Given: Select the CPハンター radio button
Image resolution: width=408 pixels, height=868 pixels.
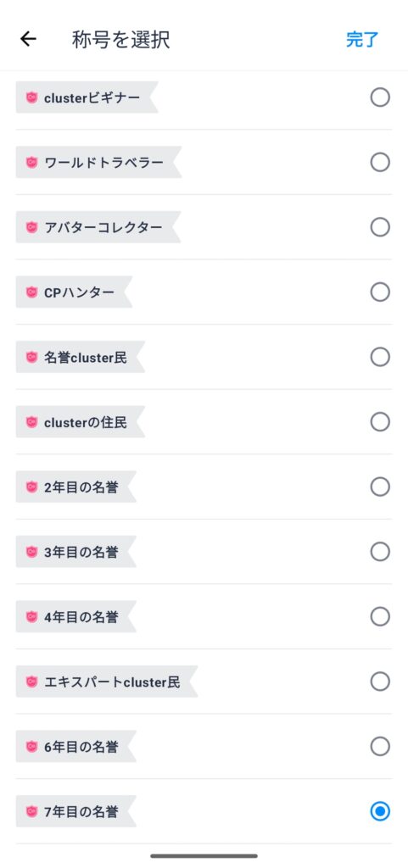Looking at the screenshot, I should [380, 292].
